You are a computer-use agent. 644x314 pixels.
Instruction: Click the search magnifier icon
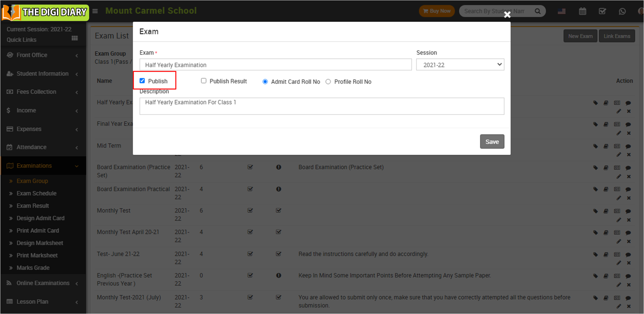click(537, 11)
